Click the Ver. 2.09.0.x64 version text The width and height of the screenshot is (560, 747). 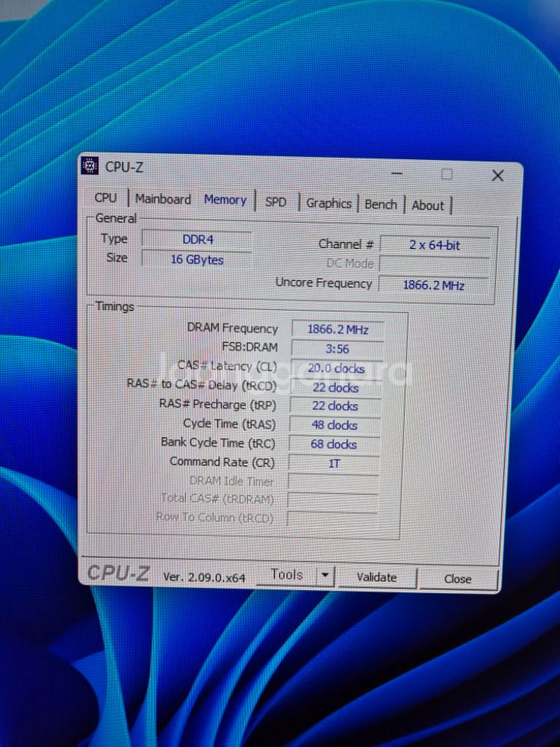(x=205, y=577)
